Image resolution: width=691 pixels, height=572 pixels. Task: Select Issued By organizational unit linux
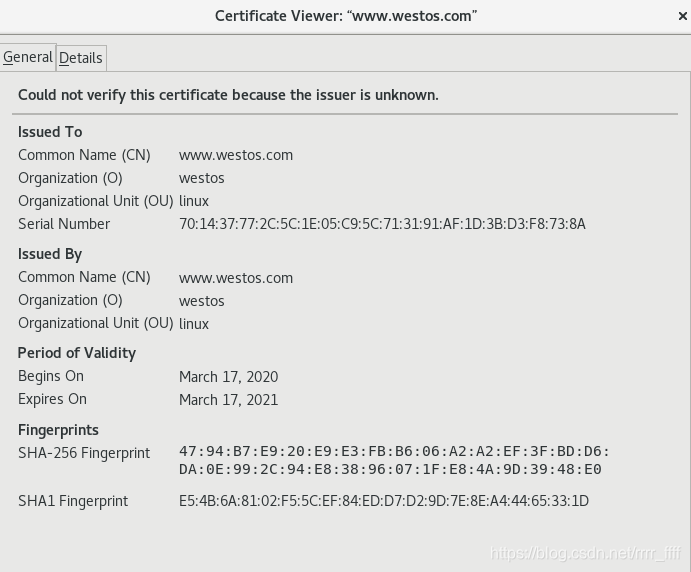point(194,324)
